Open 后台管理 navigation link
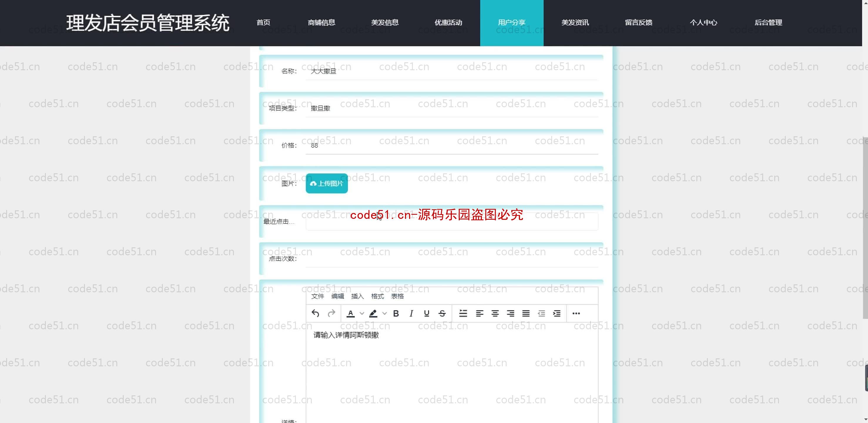This screenshot has width=868, height=423. (768, 23)
